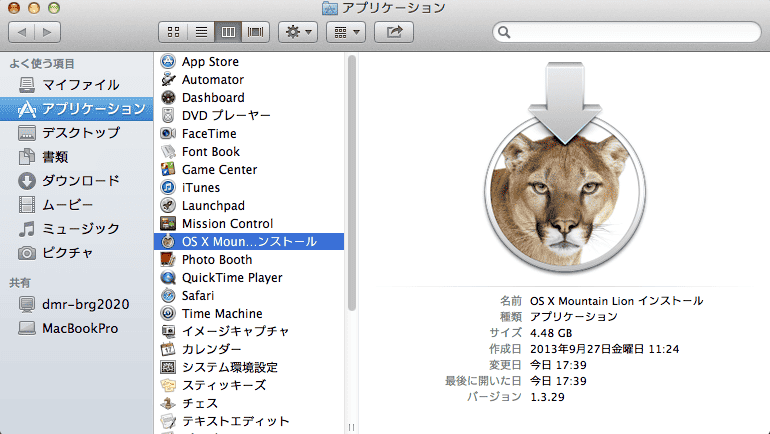The width and height of the screenshot is (770, 434).
Task: Open the action gear menu
Action: coord(298,32)
